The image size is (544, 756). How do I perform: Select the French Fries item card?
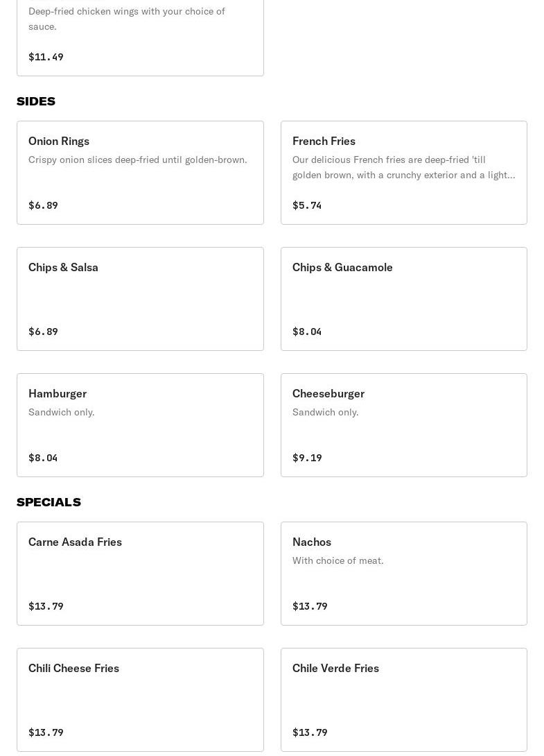point(403,173)
